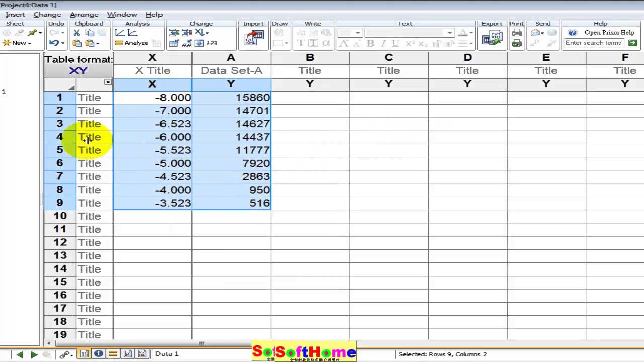Toggle underline text formatting
This screenshot has height=362, width=644.
coord(395,43)
